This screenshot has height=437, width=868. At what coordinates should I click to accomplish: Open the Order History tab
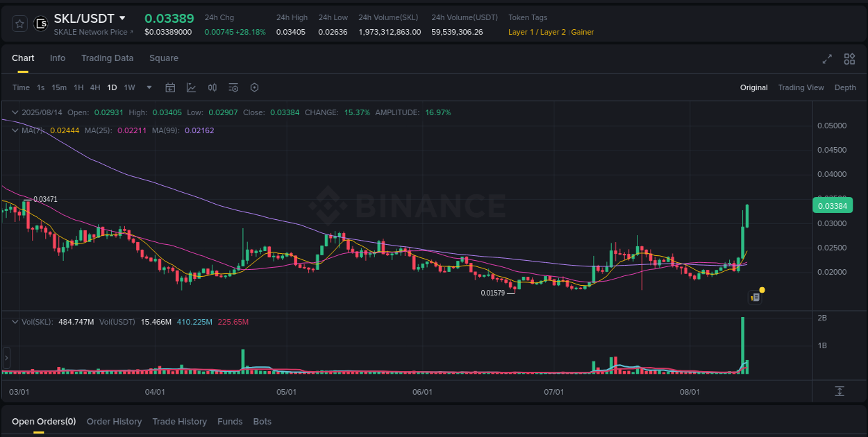coord(114,421)
